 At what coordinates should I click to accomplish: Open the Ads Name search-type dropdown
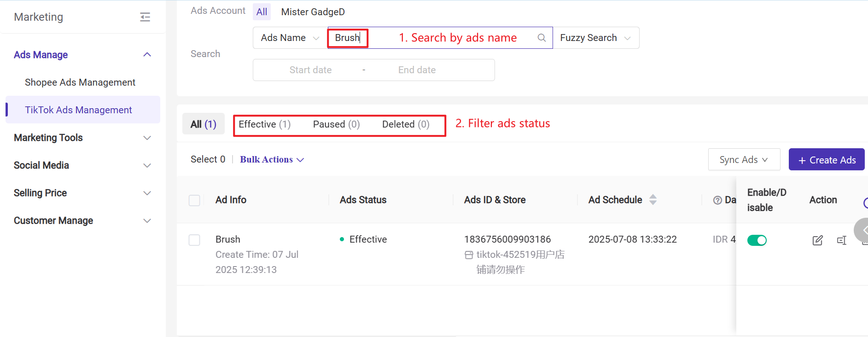pyautogui.click(x=290, y=38)
